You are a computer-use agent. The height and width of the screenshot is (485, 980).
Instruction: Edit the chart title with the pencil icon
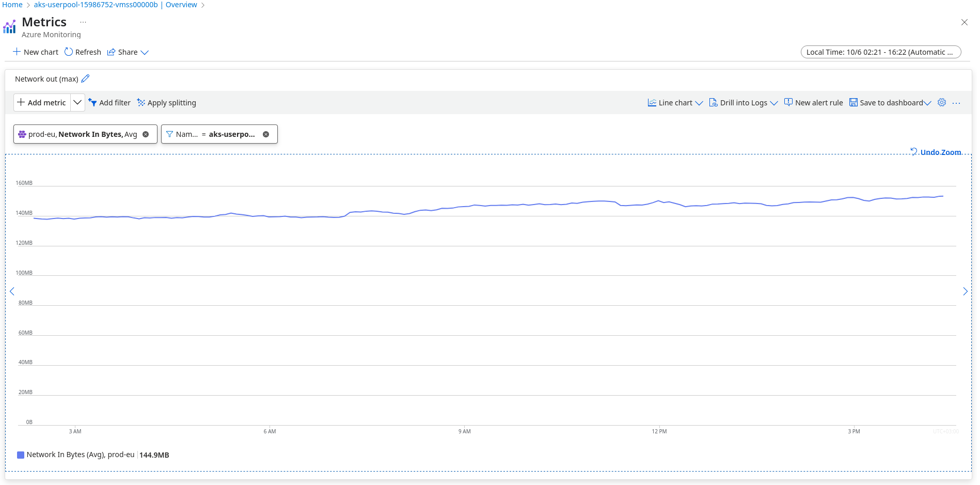pyautogui.click(x=86, y=79)
